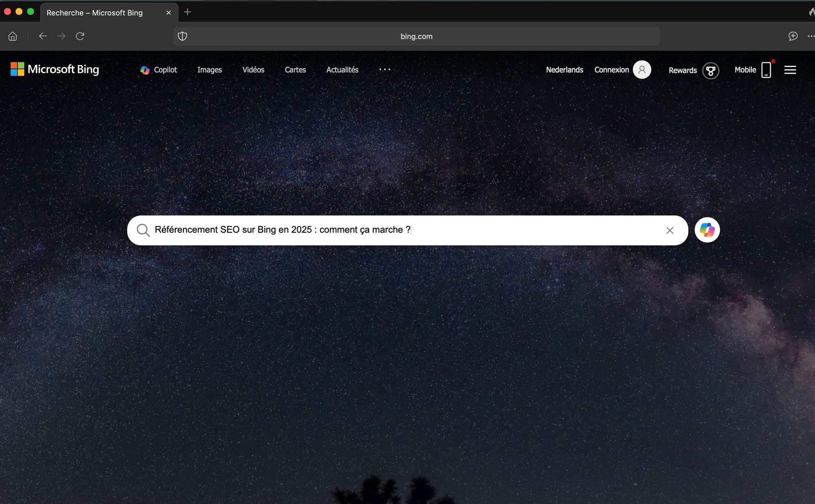Go to the browser home page

(x=13, y=36)
